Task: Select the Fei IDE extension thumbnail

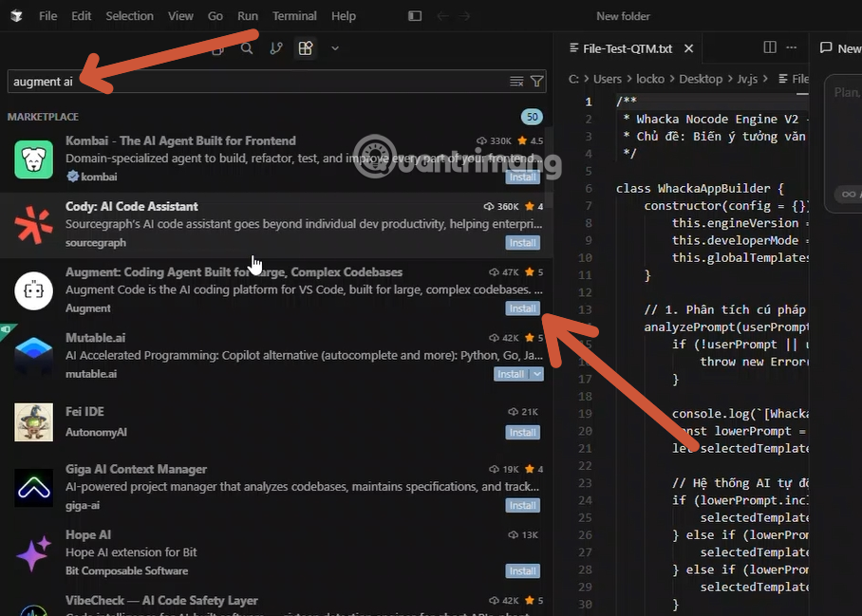Action: [33, 422]
